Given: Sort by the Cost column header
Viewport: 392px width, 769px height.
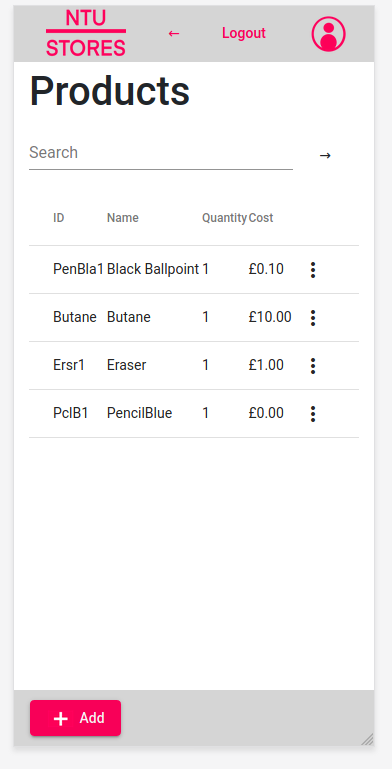Looking at the screenshot, I should click(261, 218).
